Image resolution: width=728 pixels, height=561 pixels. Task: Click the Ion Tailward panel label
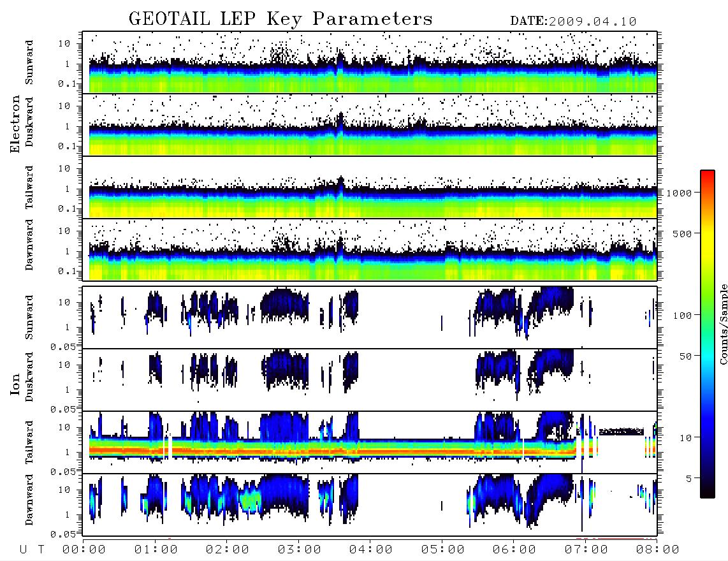pos(29,442)
